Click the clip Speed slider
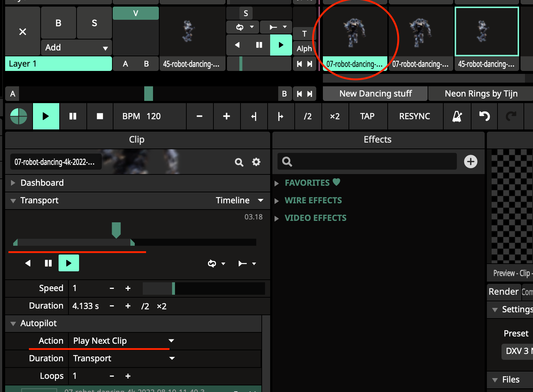This screenshot has width=533, height=392. point(204,289)
